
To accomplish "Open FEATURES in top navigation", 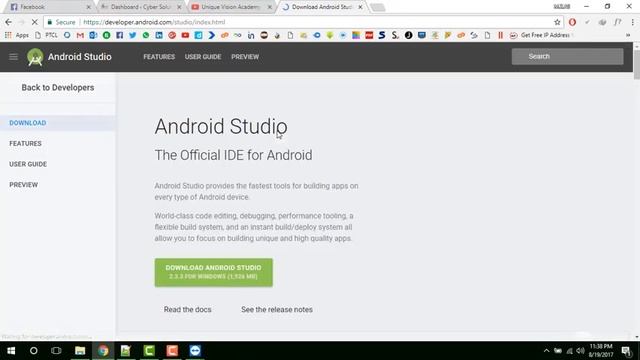I will click(x=159, y=57).
